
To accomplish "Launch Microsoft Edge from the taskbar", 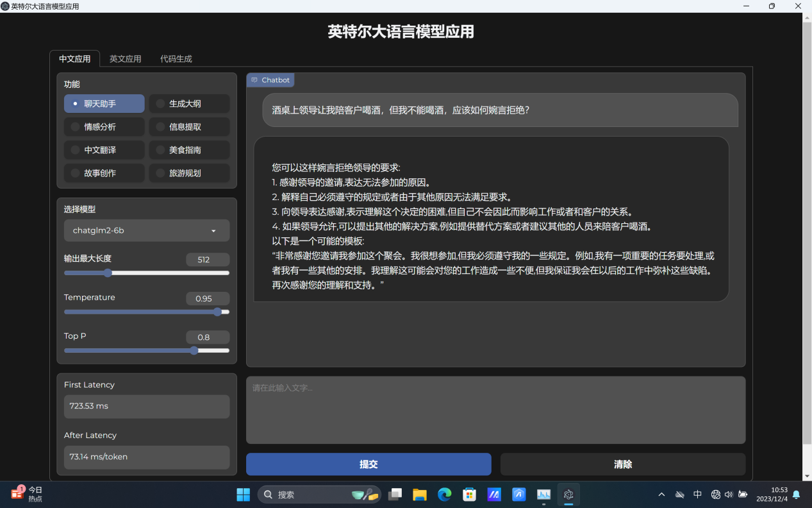I will tap(445, 495).
